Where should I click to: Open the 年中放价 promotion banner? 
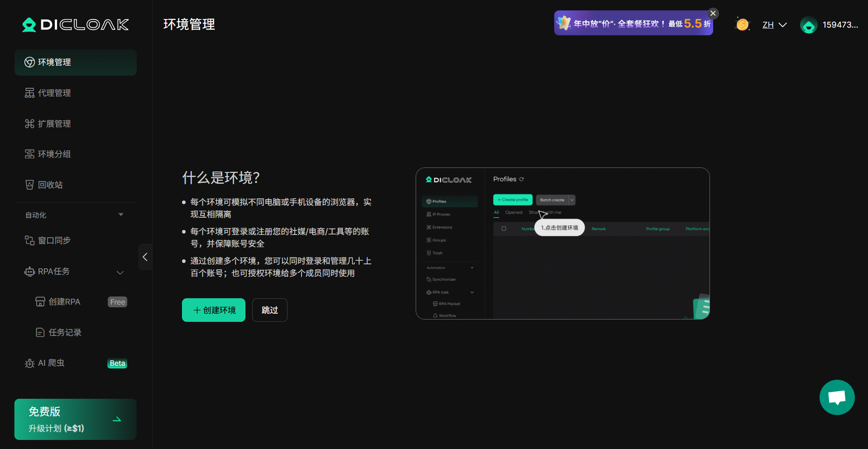click(x=633, y=23)
